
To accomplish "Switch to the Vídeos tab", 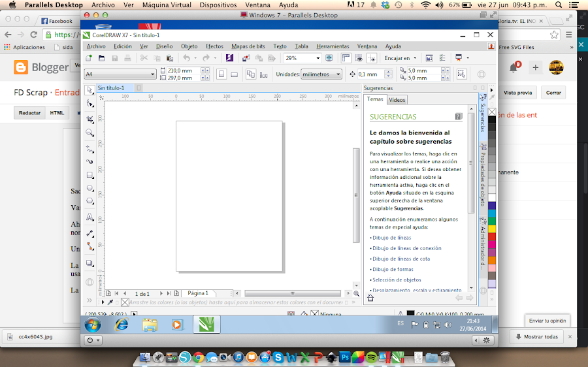I will click(397, 100).
